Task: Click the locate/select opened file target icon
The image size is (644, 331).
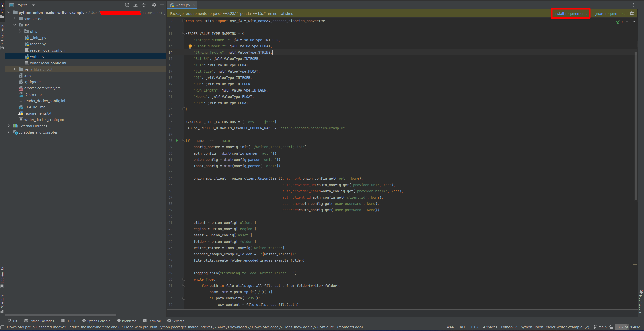Action: (x=127, y=5)
